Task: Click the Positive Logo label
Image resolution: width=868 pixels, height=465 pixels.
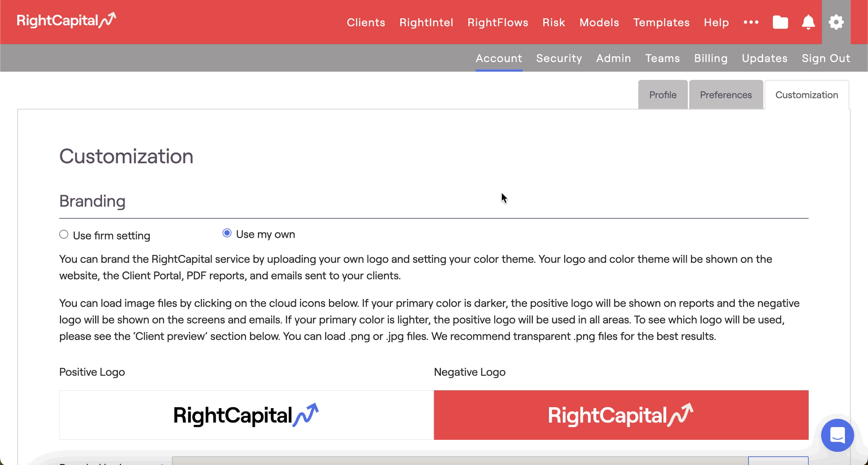Action: click(x=92, y=372)
